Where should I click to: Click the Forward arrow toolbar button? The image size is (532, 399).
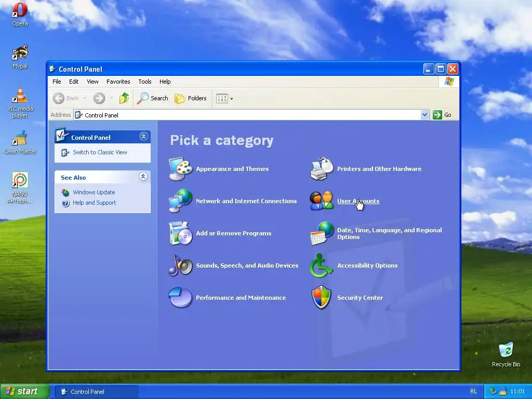coord(99,98)
